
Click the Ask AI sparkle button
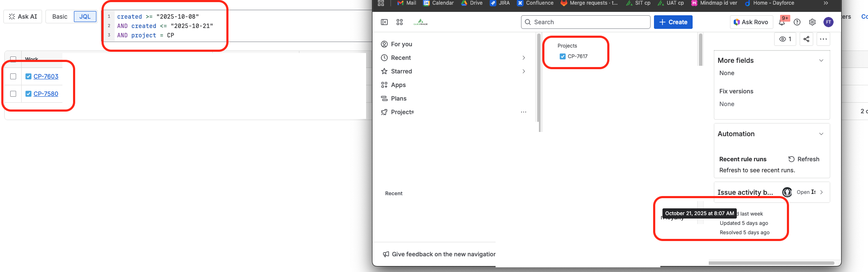23,17
